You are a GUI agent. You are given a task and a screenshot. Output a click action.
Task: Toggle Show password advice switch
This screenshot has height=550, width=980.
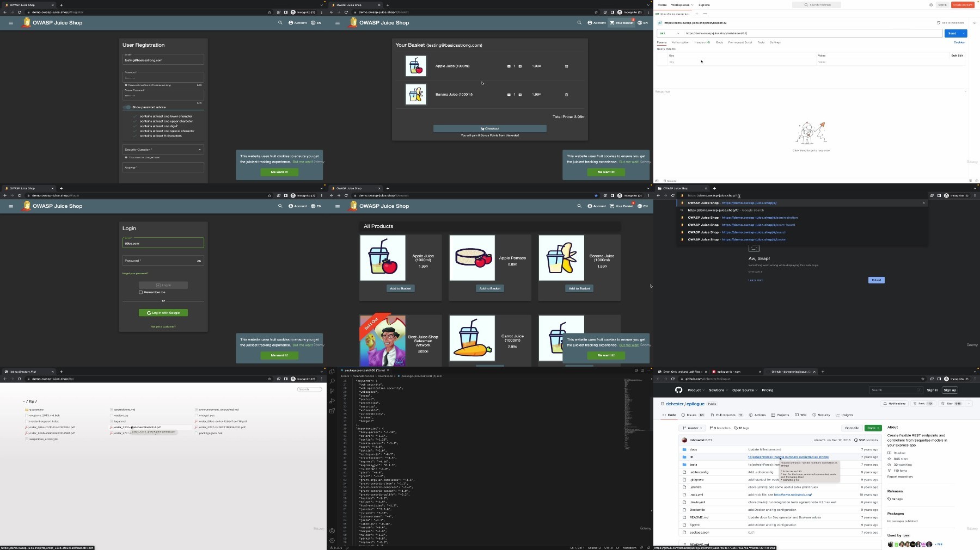127,107
